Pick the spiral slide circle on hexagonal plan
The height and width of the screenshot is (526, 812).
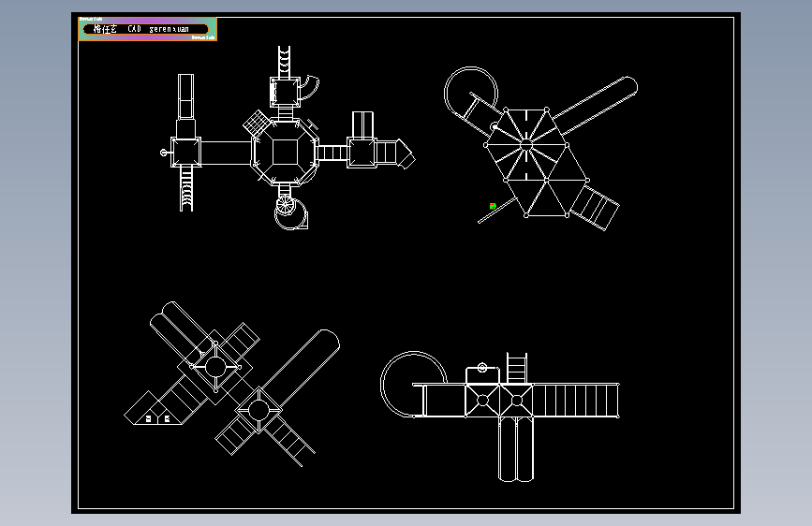pos(471,94)
